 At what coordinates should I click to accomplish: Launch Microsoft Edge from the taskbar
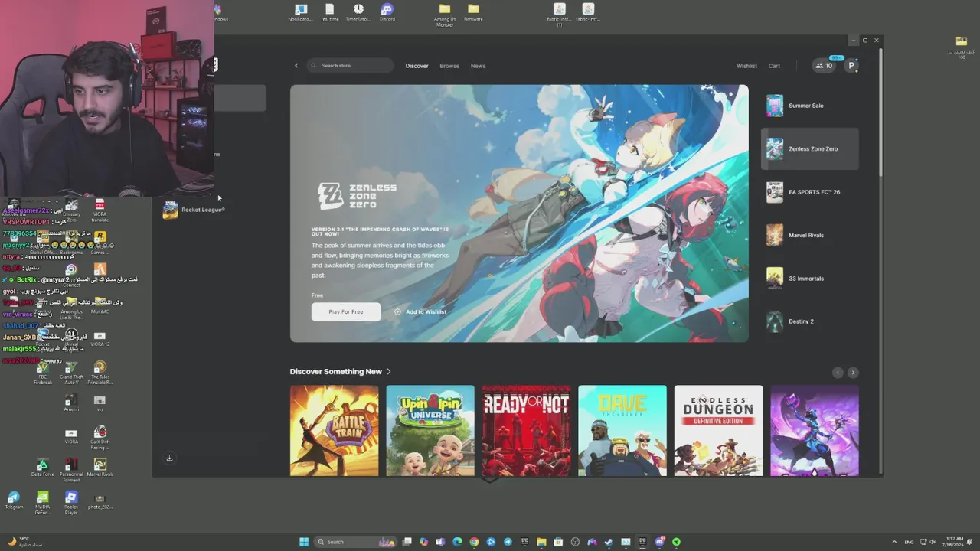point(457,542)
